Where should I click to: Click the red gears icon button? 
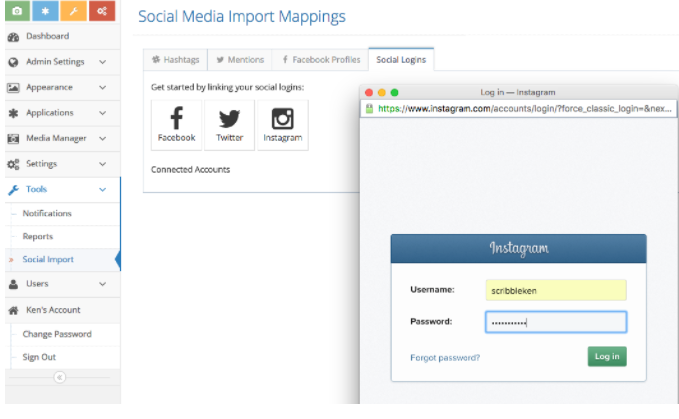(x=102, y=11)
